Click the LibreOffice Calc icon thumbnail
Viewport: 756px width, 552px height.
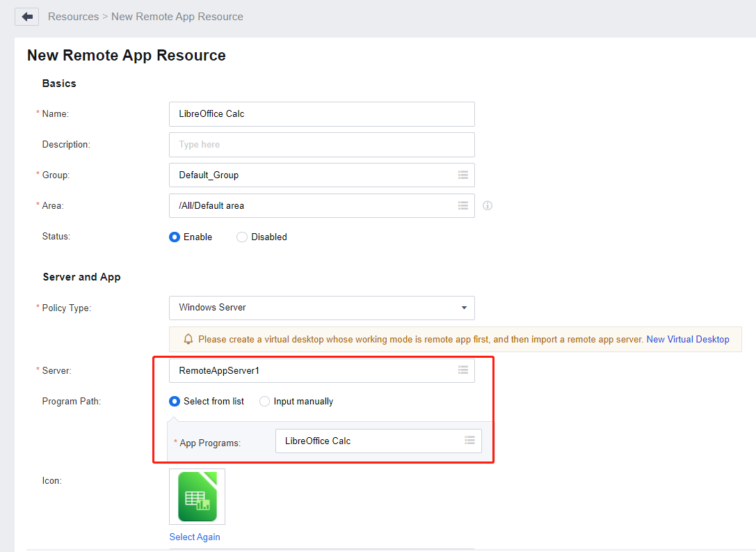click(x=198, y=496)
